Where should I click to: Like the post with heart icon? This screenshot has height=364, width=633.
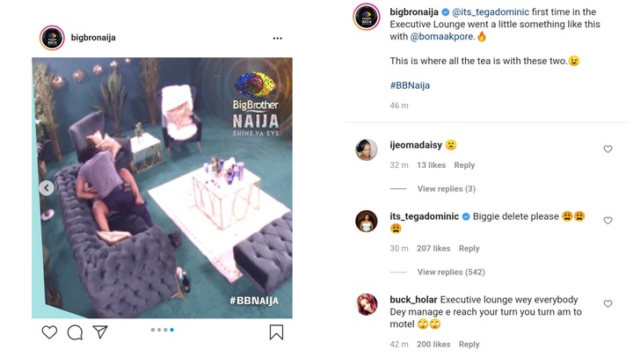coord(49,332)
